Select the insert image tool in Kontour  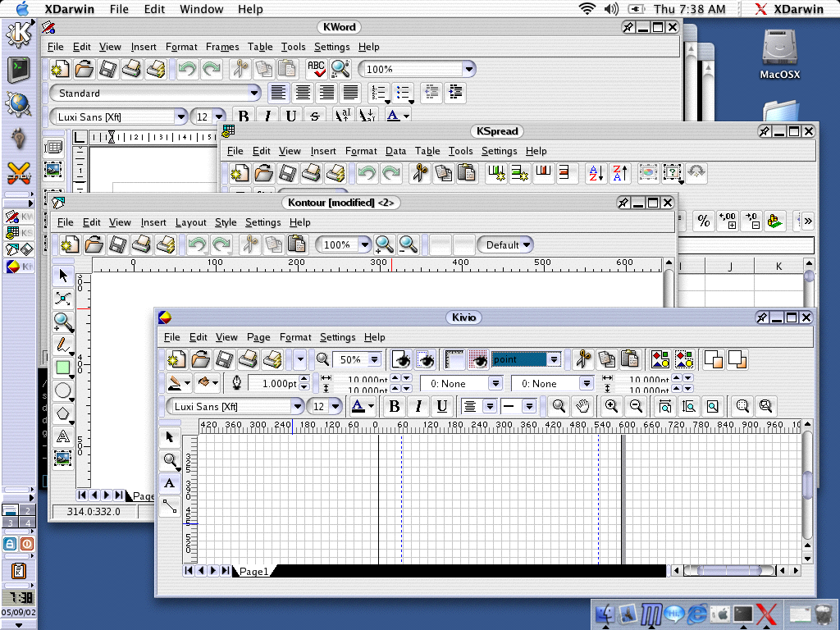point(62,459)
